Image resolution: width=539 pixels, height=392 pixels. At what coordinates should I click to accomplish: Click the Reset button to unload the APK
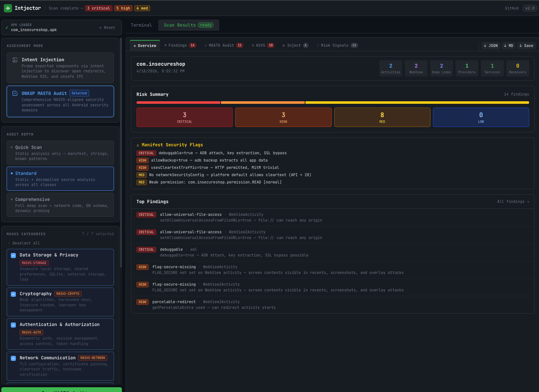point(107,27)
